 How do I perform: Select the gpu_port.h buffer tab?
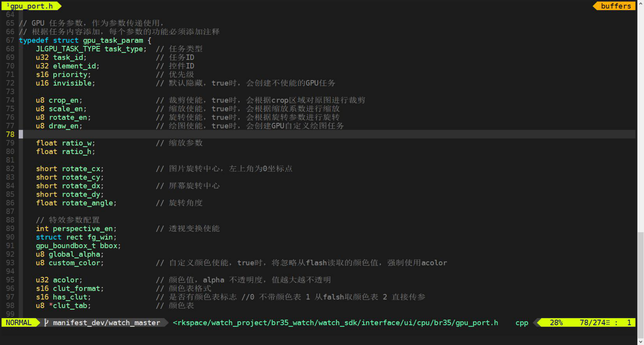tap(31, 6)
